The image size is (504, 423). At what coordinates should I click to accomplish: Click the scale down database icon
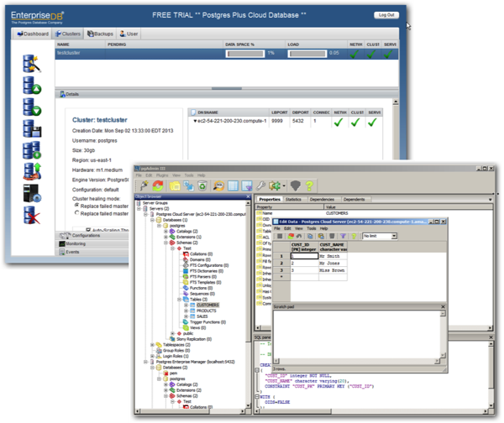coord(32,107)
